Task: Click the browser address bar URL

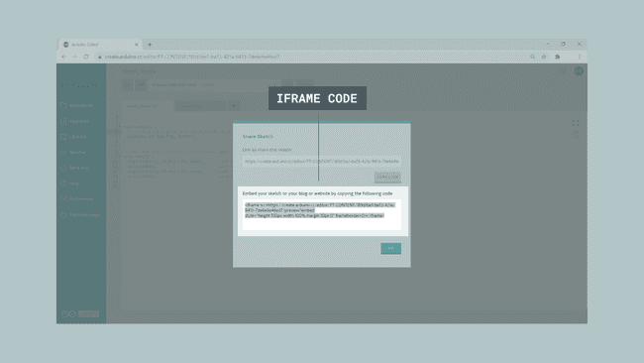Action: (x=192, y=57)
